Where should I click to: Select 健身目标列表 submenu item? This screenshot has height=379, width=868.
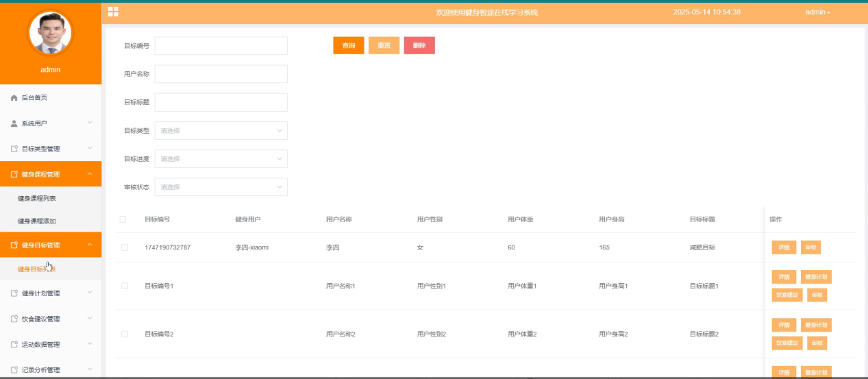(51, 269)
